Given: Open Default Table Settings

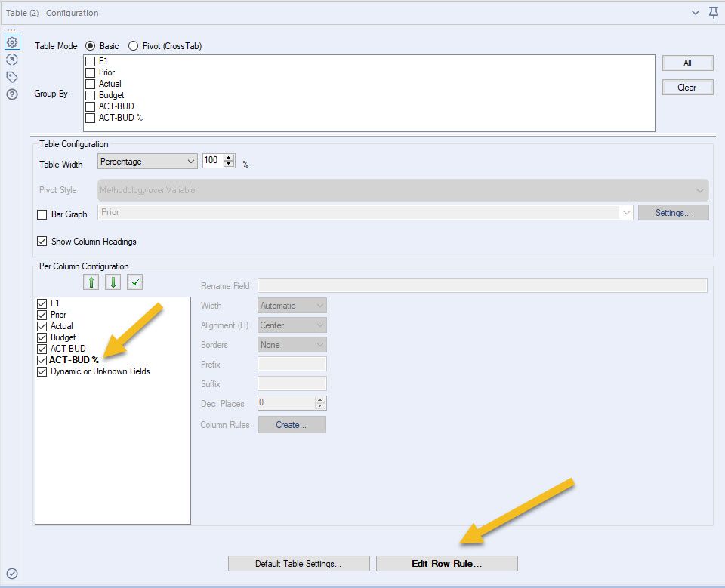Looking at the screenshot, I should coord(299,564).
